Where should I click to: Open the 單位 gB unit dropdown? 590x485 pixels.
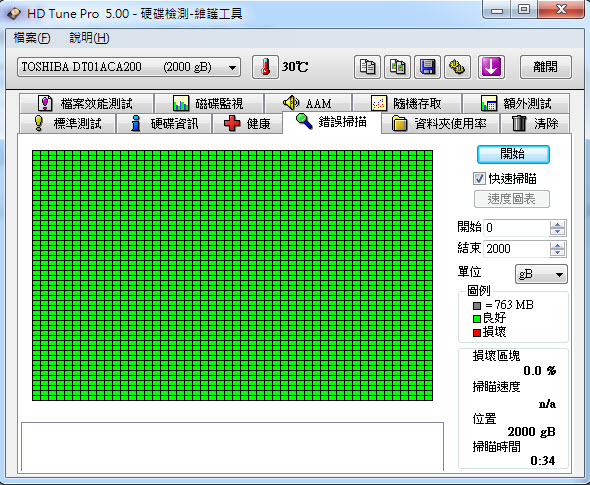point(541,274)
